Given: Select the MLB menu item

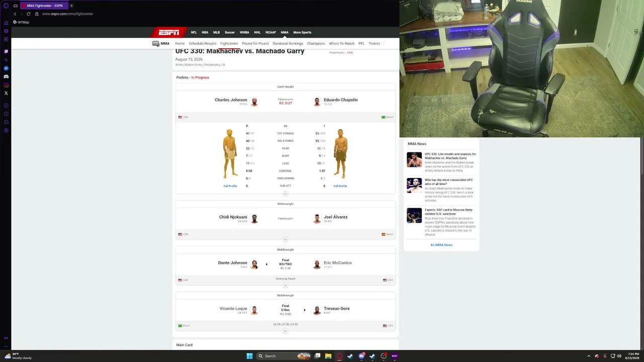Looking at the screenshot, I should (216, 32).
